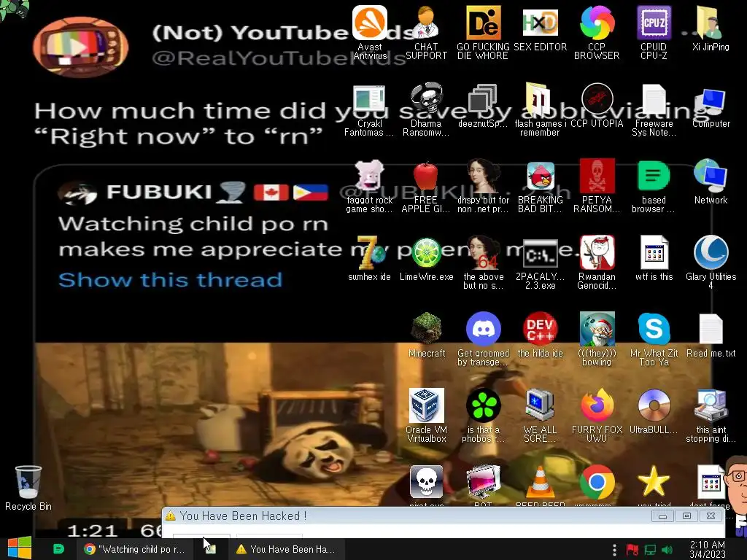747x560 pixels.
Task: Open the UltraBULL... disc icon
Action: point(654,412)
